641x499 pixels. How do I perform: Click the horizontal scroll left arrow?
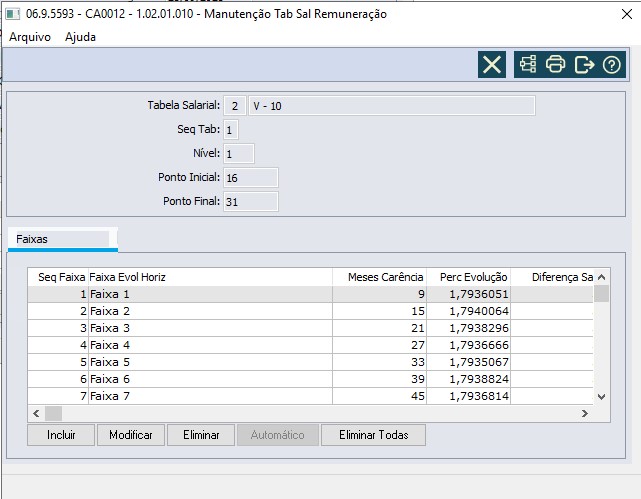point(36,414)
